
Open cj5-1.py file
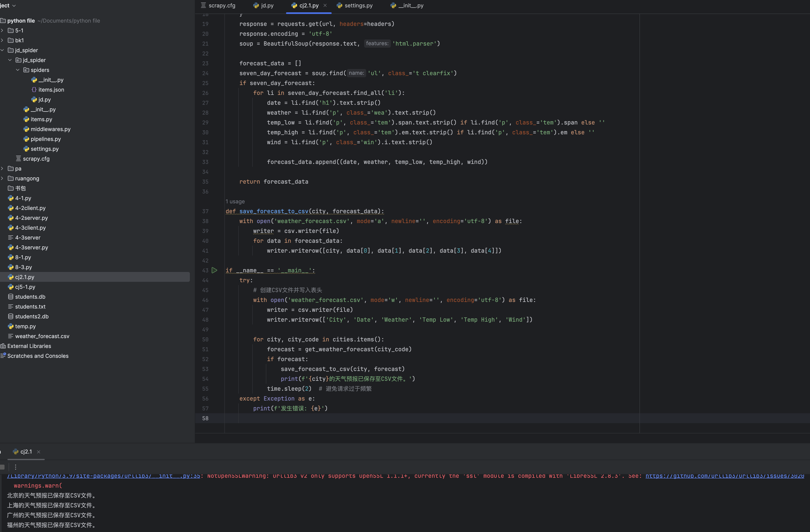22,287
